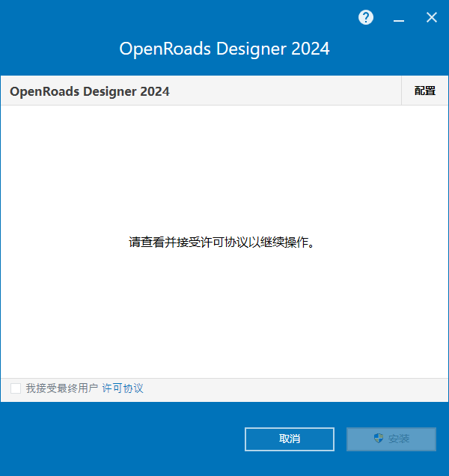Viewport: 449px width, 476px height.
Task: Open the help question mark icon
Action: (x=366, y=17)
